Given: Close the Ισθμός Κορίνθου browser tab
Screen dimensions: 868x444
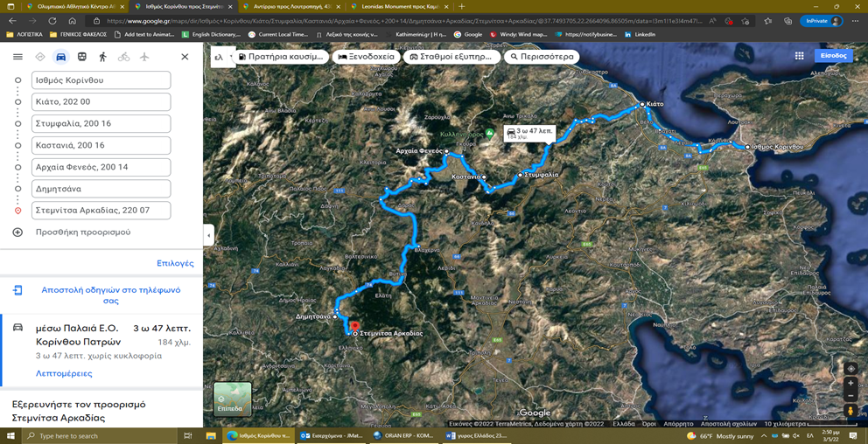Looking at the screenshot, I should click(x=229, y=7).
